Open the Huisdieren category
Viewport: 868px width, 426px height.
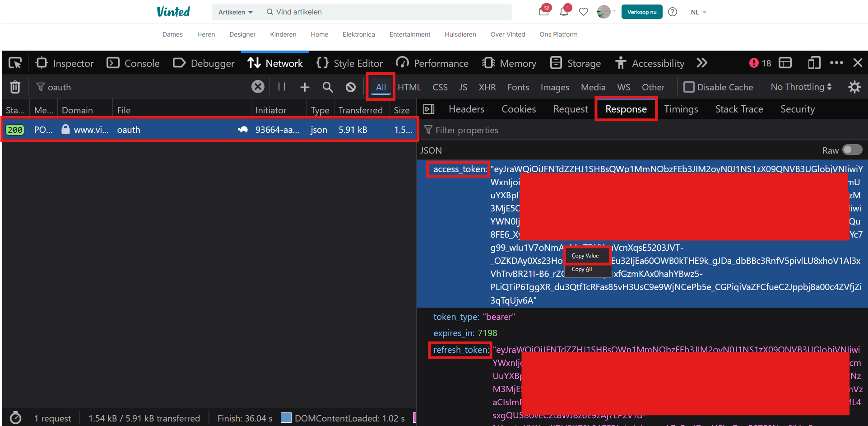click(x=460, y=34)
